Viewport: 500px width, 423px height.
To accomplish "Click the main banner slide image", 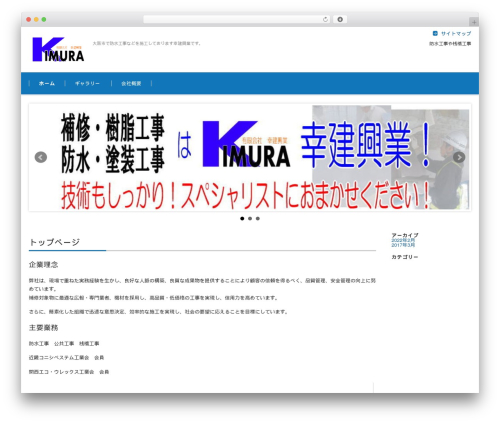I will click(250, 157).
